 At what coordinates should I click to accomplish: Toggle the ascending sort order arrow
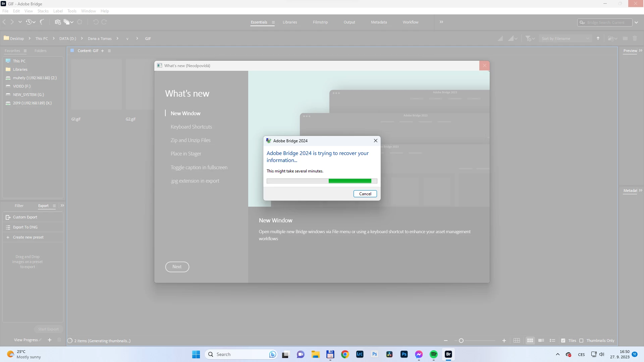pyautogui.click(x=598, y=38)
